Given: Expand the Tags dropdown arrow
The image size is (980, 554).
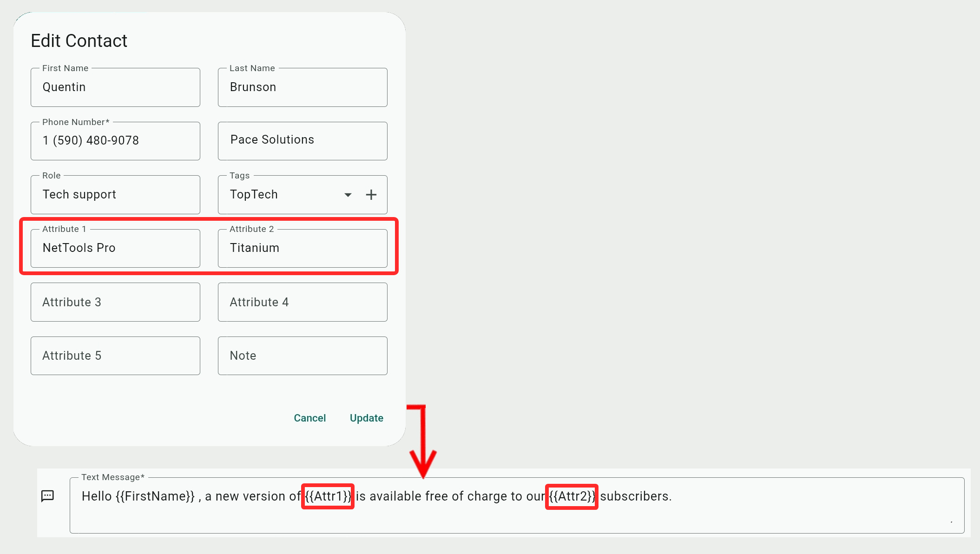Looking at the screenshot, I should 348,195.
